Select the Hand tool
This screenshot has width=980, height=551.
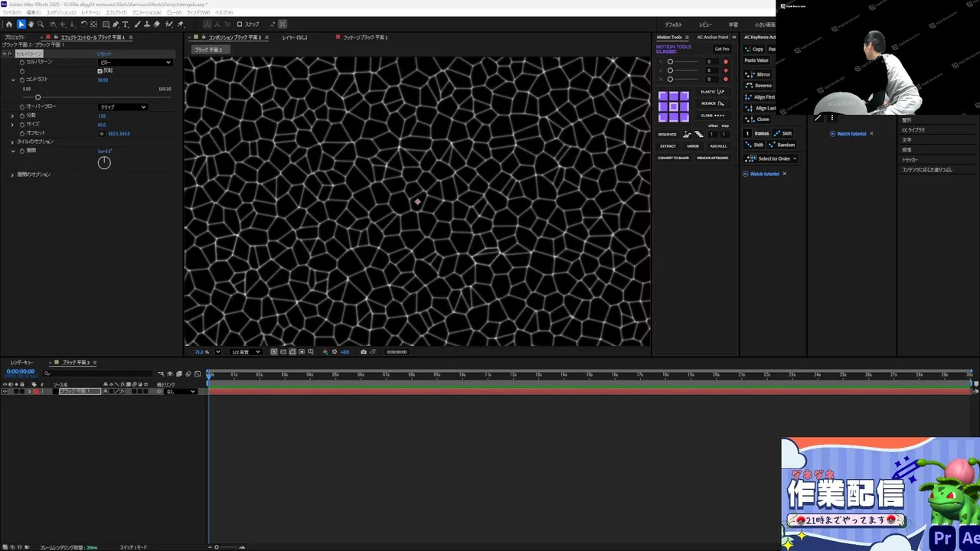pos(31,24)
